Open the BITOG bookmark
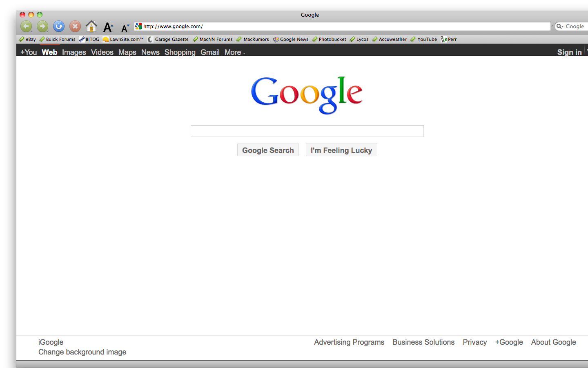Viewport: 588px width, 368px height. coord(89,39)
